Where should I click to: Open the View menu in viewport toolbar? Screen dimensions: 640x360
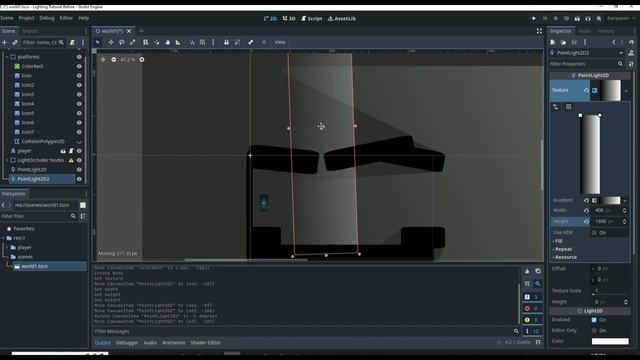pos(280,42)
